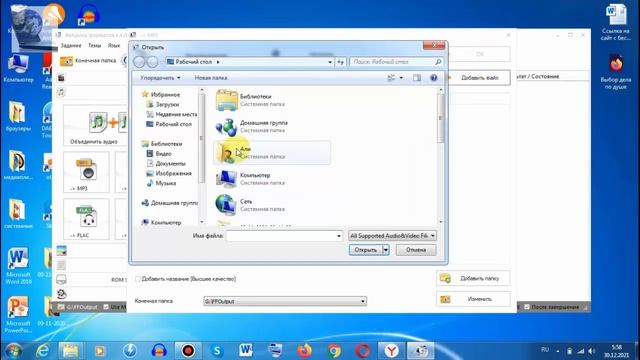The height and width of the screenshot is (360, 640).
Task: Expand the Имя файла history dropdown arrow
Action: click(338, 236)
